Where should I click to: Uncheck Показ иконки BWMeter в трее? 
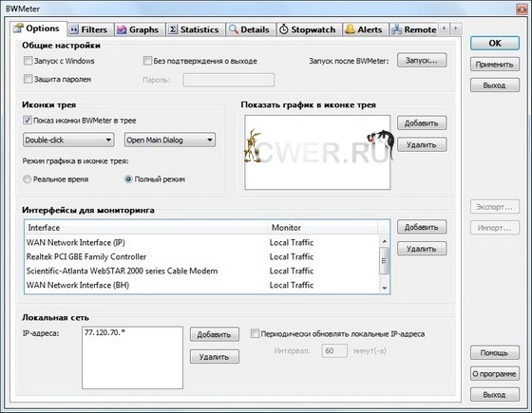click(28, 121)
